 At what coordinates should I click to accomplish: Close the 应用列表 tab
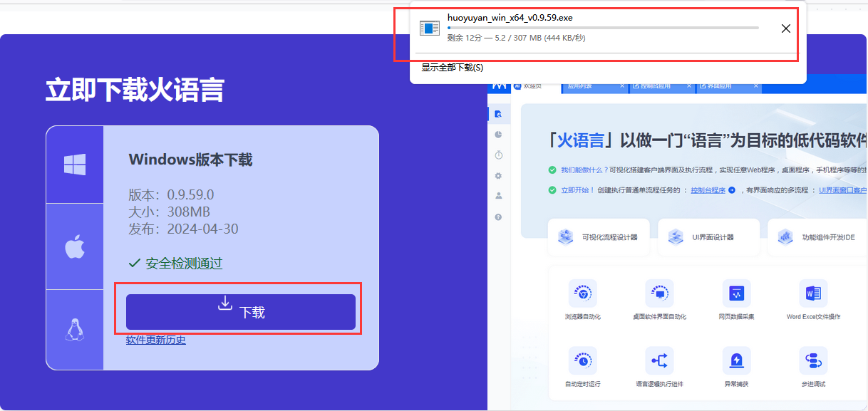point(623,85)
